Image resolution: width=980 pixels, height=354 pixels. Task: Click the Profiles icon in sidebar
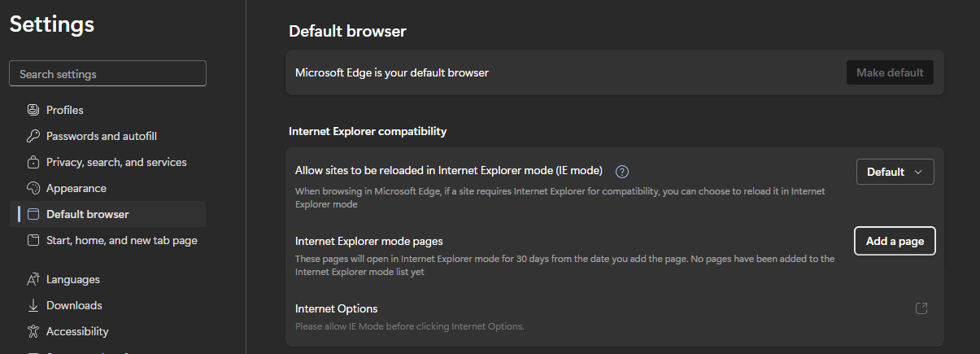tap(33, 110)
